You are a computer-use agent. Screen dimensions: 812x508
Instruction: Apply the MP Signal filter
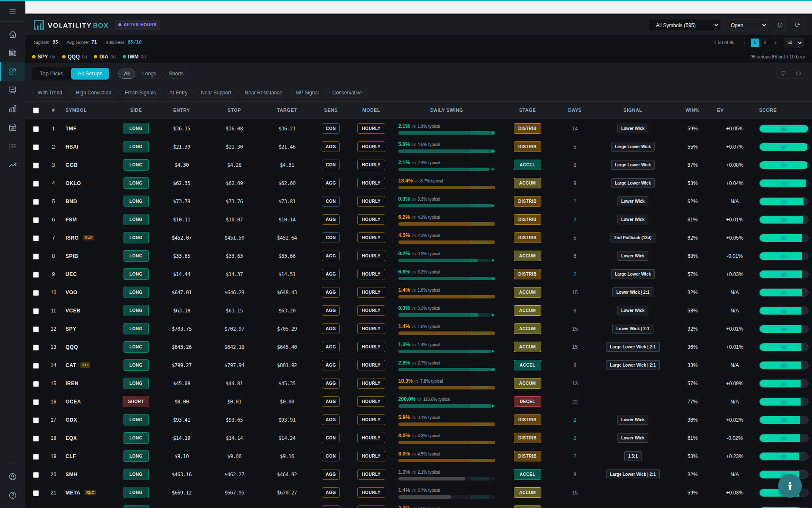click(x=307, y=93)
